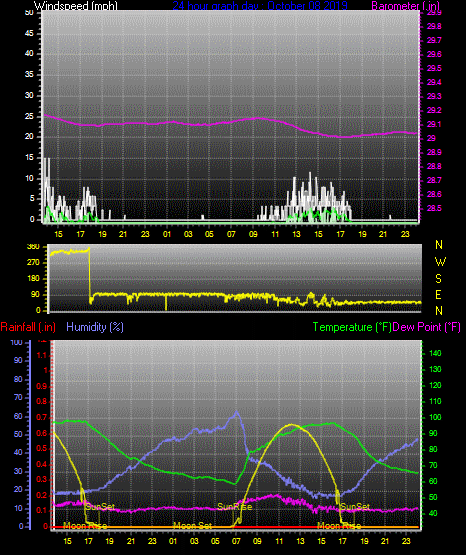The width and height of the screenshot is (466, 555).
Task: Click 0.7 on the red rainfall scale
Action: (x=42, y=417)
